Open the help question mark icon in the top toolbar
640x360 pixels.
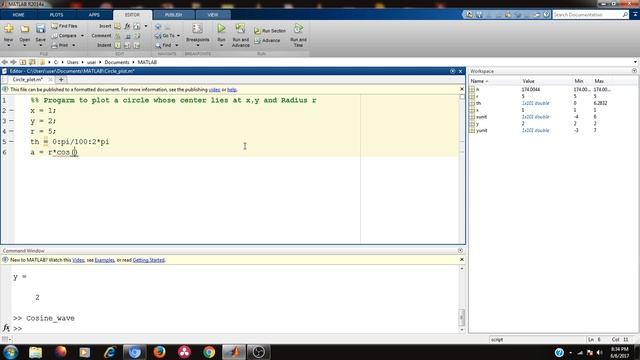click(x=546, y=15)
